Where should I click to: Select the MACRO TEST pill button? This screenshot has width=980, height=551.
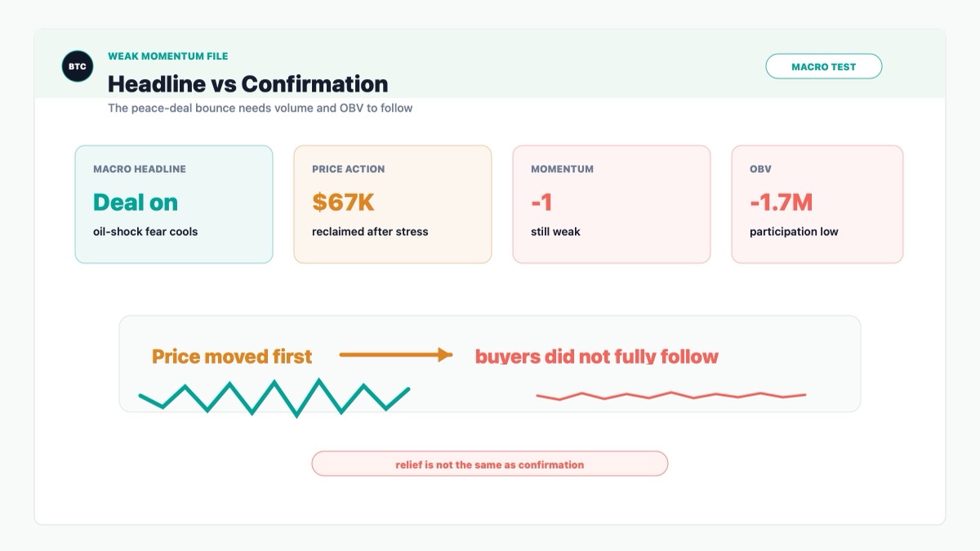coord(823,66)
